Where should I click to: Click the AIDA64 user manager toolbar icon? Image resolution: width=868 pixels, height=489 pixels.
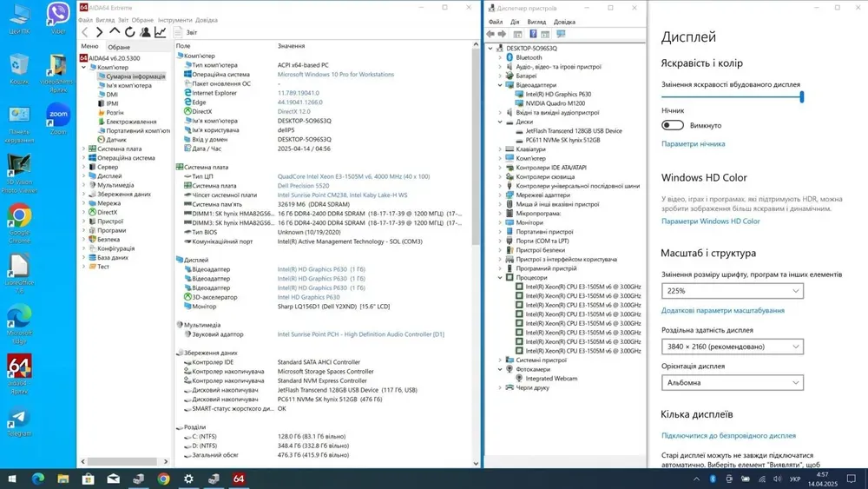(145, 32)
